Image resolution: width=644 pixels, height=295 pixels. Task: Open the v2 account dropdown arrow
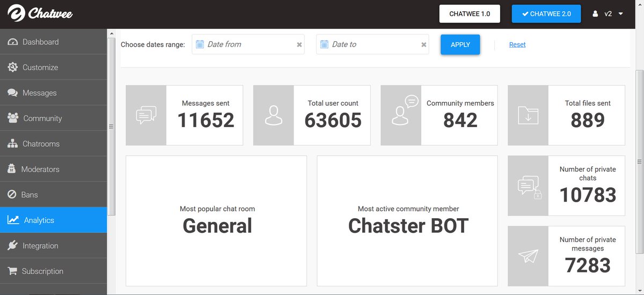621,13
